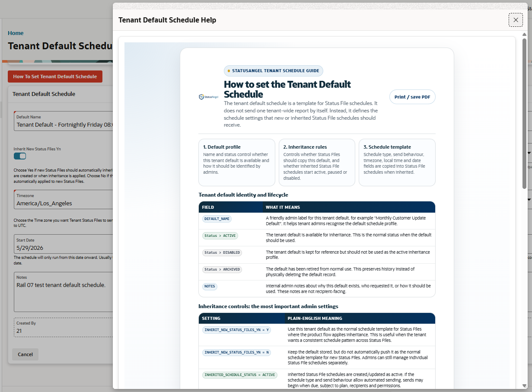
Task: Click the NOTES field badge
Action: [x=210, y=287]
